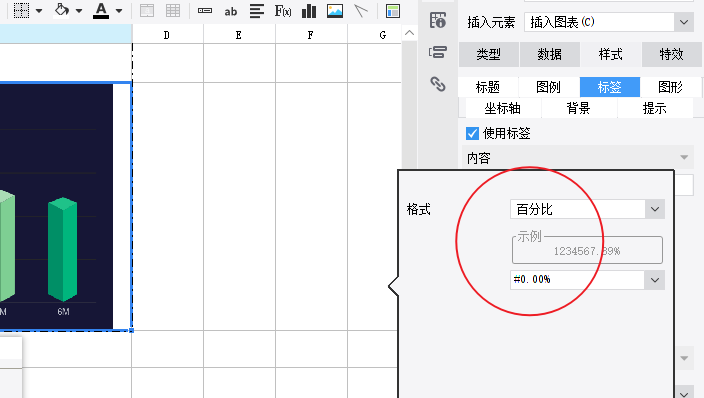Insert formula with the F(x) icon
Viewport: 704px width, 398px height.
click(283, 11)
